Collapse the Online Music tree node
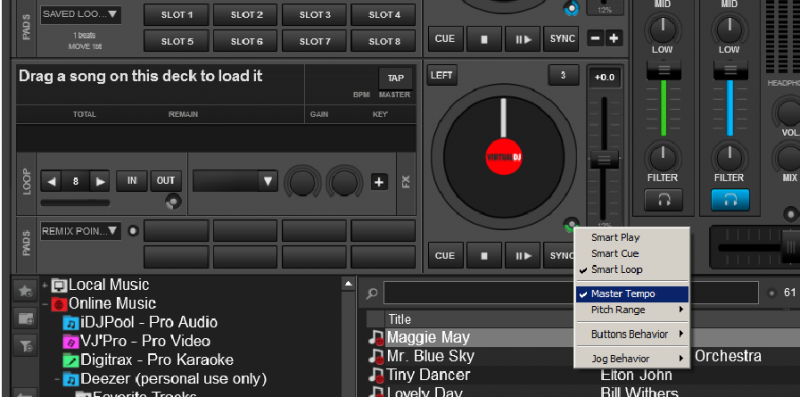This screenshot has height=397, width=800. [45, 304]
